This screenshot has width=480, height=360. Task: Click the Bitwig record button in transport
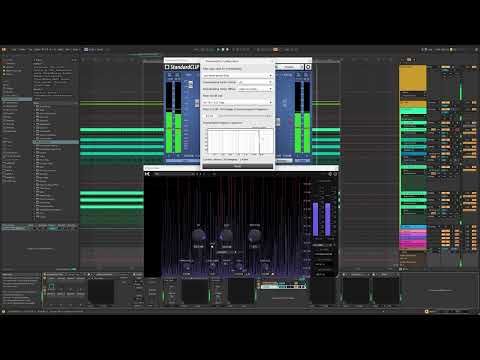[228, 50]
